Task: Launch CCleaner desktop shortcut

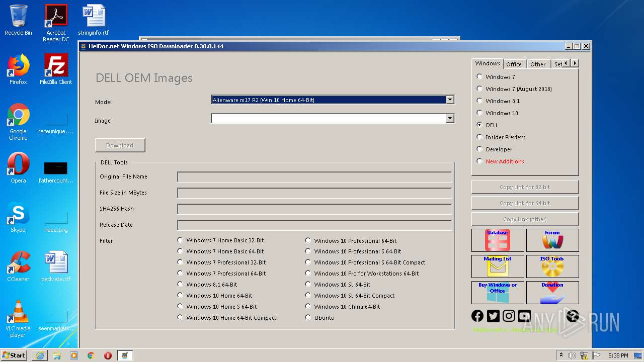Action: pos(18,266)
